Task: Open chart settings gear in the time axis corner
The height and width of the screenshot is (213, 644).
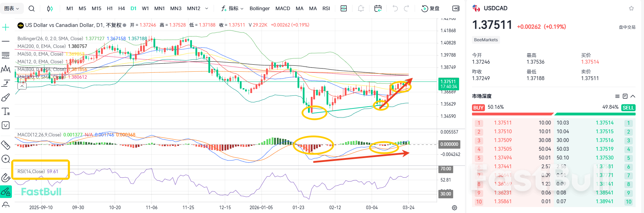Action: (455, 208)
